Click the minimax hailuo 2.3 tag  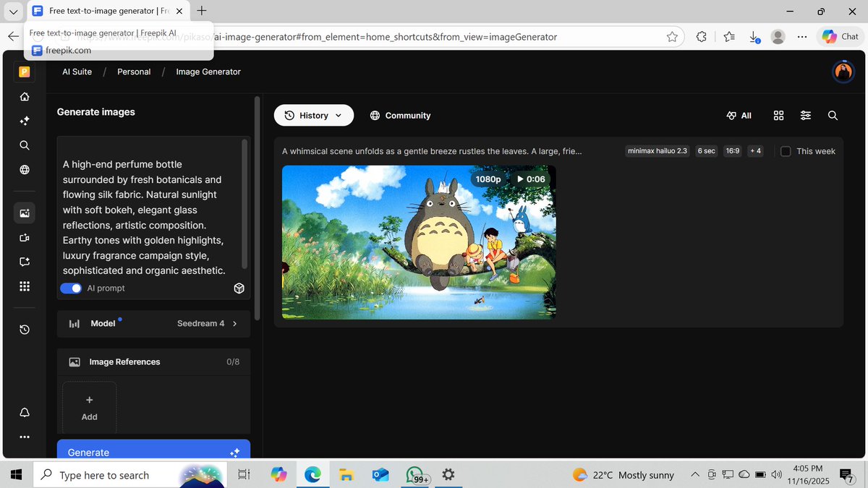point(658,151)
